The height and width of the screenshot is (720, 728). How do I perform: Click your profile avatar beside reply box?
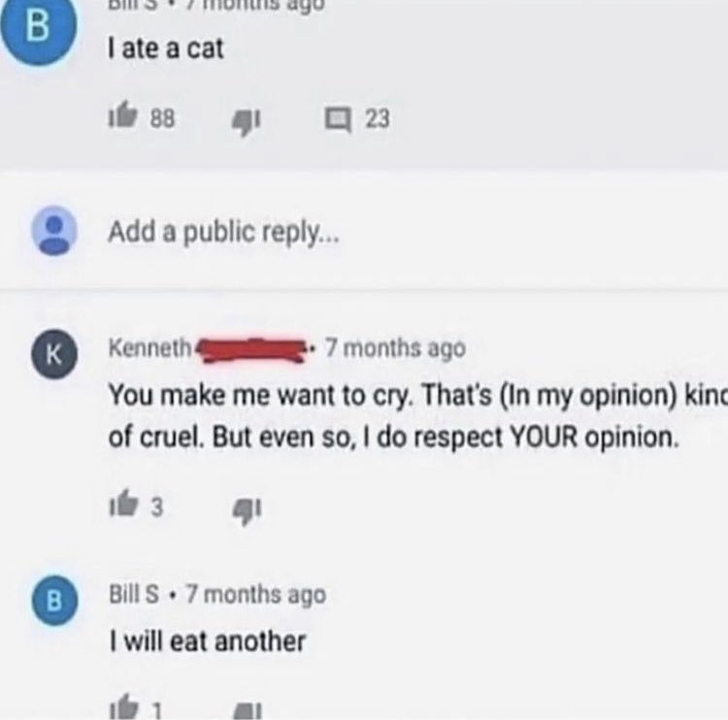tap(53, 230)
